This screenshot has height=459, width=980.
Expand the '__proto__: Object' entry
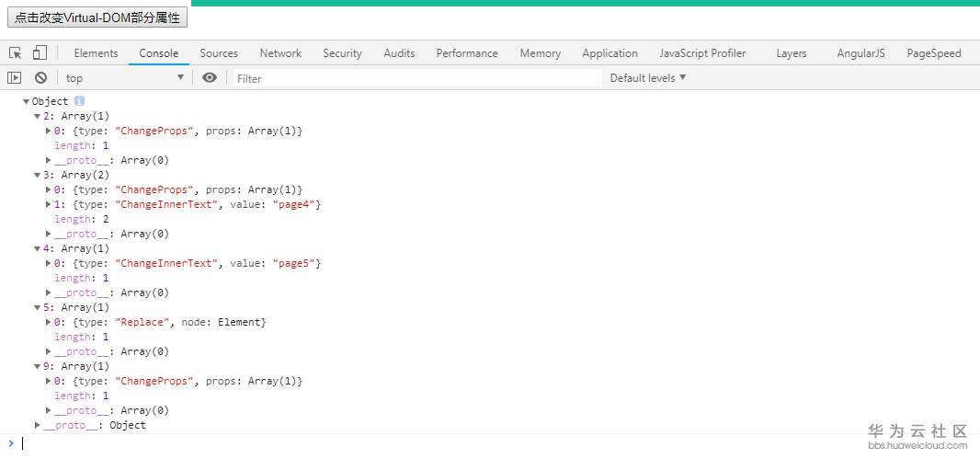point(38,425)
